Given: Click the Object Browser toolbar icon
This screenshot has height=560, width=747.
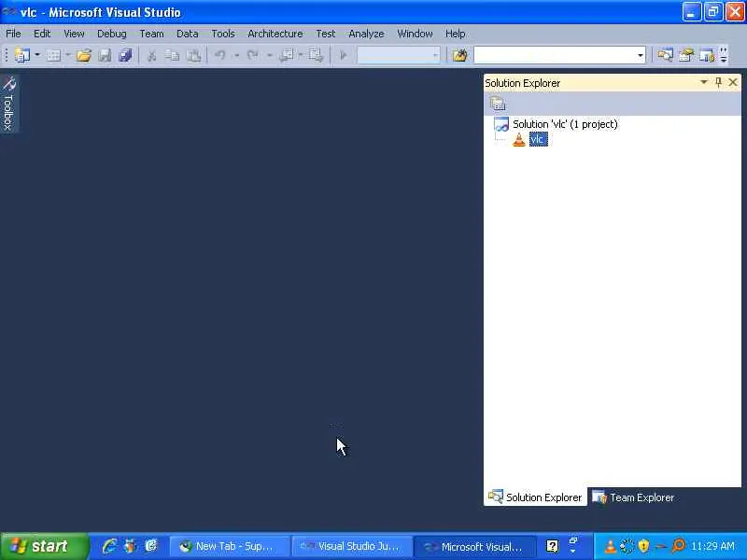Looking at the screenshot, I should pyautogui.click(x=707, y=55).
